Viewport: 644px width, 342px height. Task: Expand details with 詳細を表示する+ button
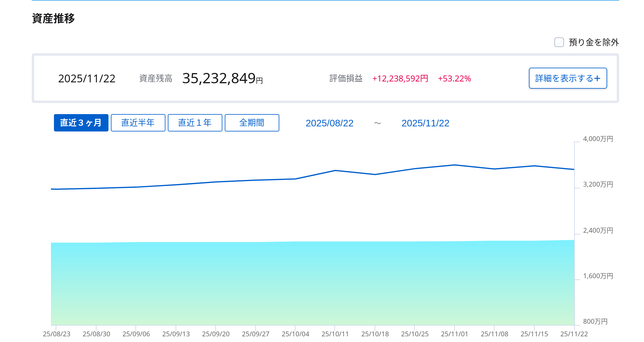(x=568, y=78)
